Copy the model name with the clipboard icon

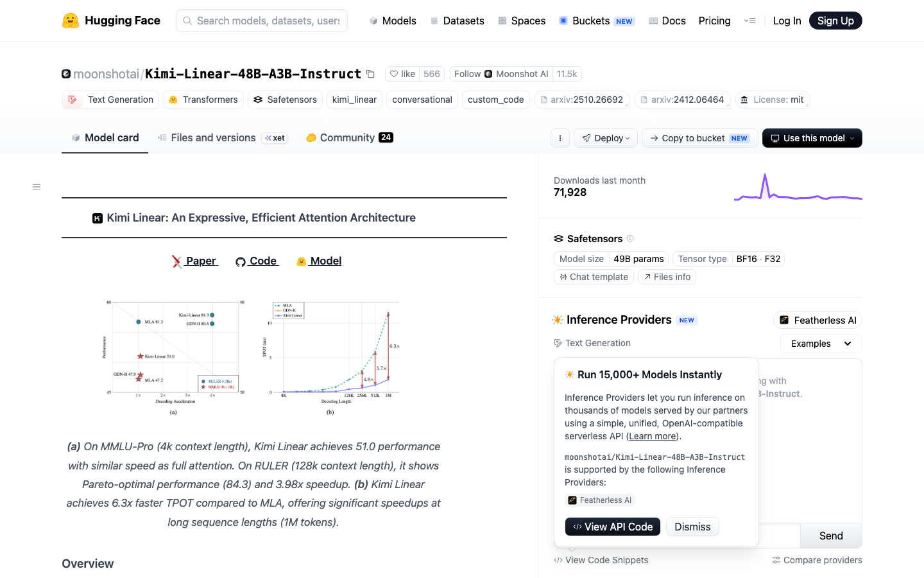pyautogui.click(x=370, y=74)
